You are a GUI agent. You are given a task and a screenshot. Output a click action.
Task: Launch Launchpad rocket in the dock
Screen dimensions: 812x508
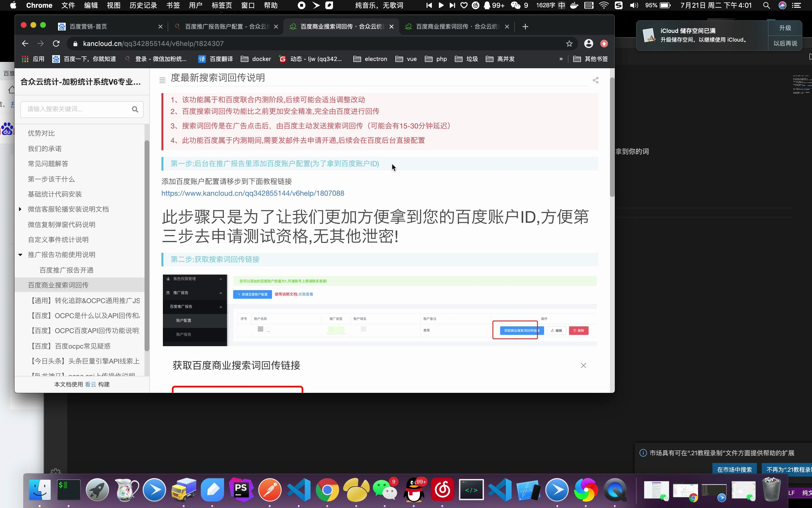click(97, 490)
